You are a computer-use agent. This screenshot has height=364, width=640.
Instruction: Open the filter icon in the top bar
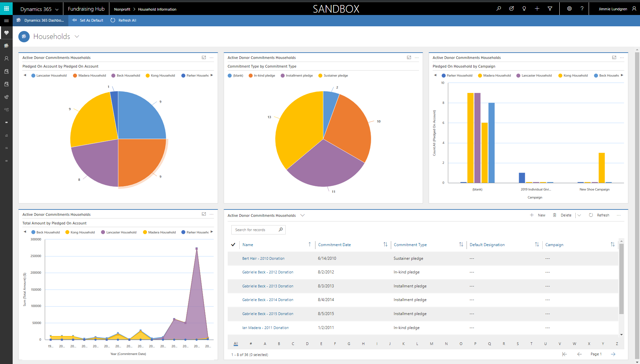point(550,9)
